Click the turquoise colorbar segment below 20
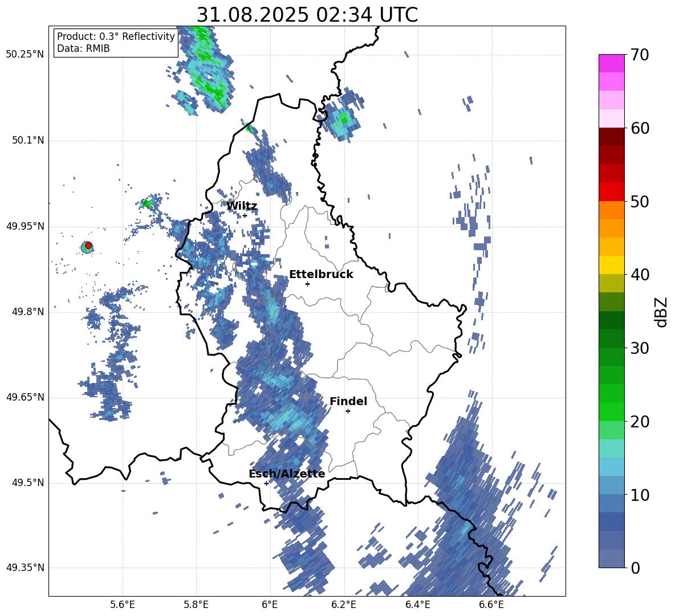This screenshot has width=675, height=616. tap(611, 448)
